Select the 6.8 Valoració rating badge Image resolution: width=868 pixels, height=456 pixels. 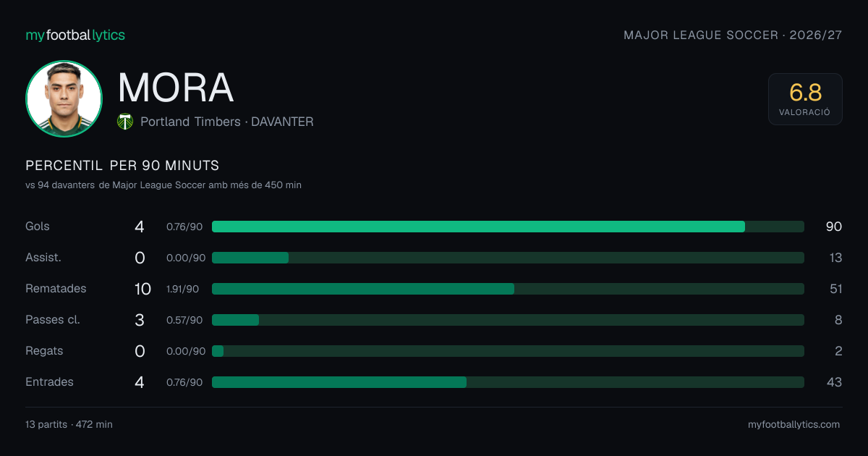click(x=805, y=99)
